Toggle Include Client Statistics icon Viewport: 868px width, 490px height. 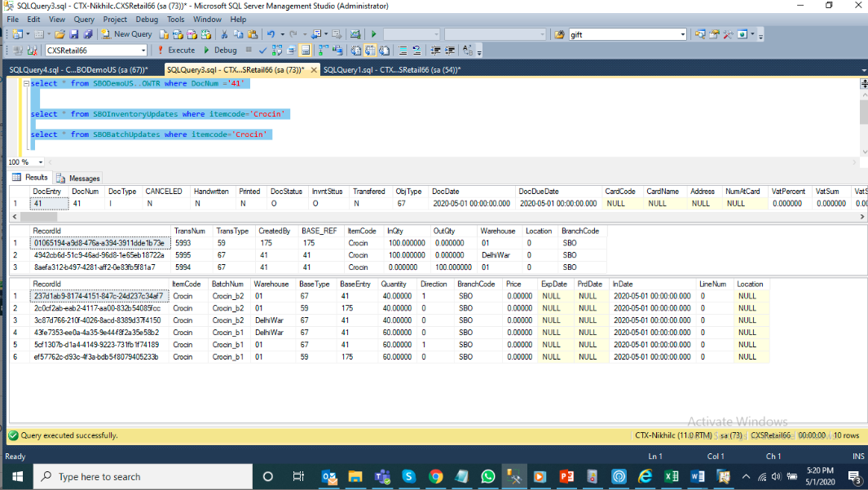tap(337, 51)
